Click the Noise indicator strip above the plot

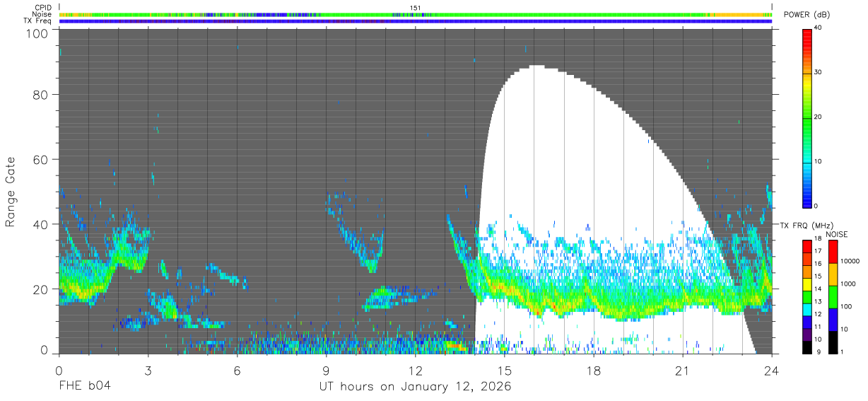tap(416, 14)
